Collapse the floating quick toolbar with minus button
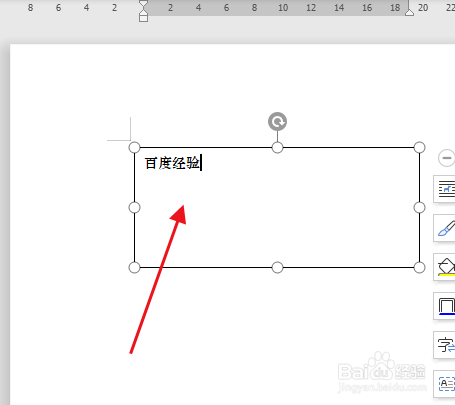This screenshot has height=405, width=455. 447,158
